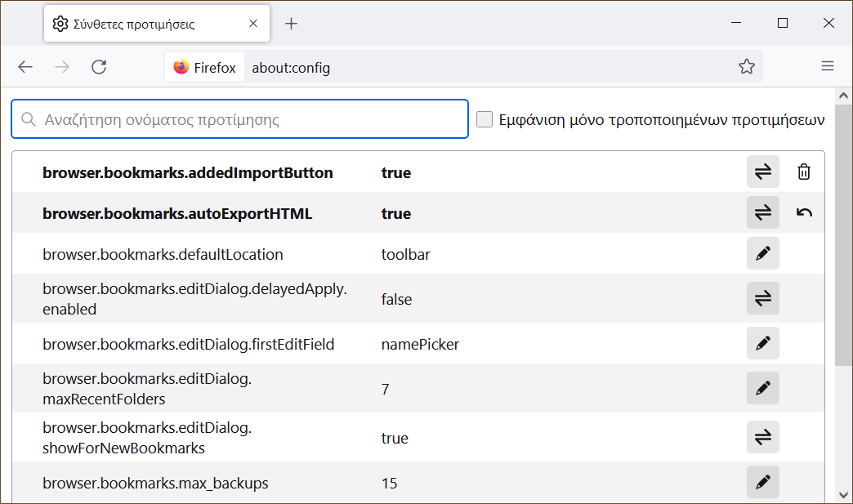Select the Σύνθετες προτιμήσεις tab

157,24
